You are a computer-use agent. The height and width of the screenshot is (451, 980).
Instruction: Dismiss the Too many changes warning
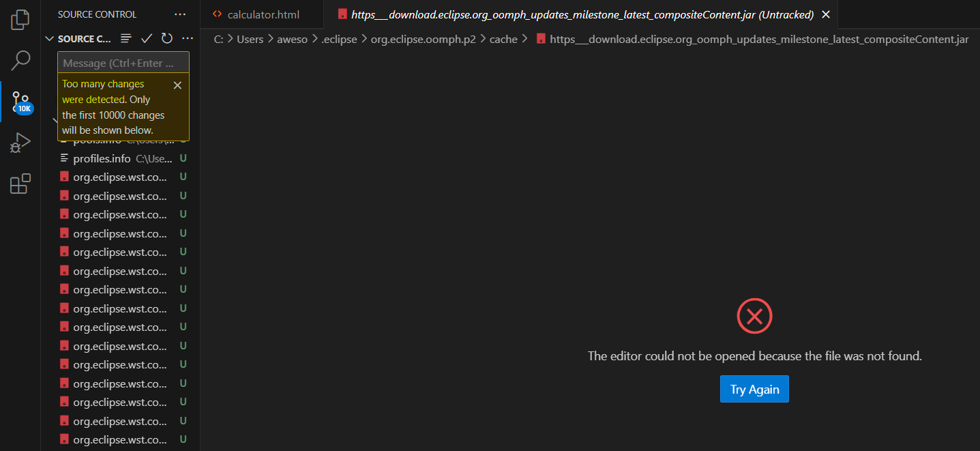[177, 85]
